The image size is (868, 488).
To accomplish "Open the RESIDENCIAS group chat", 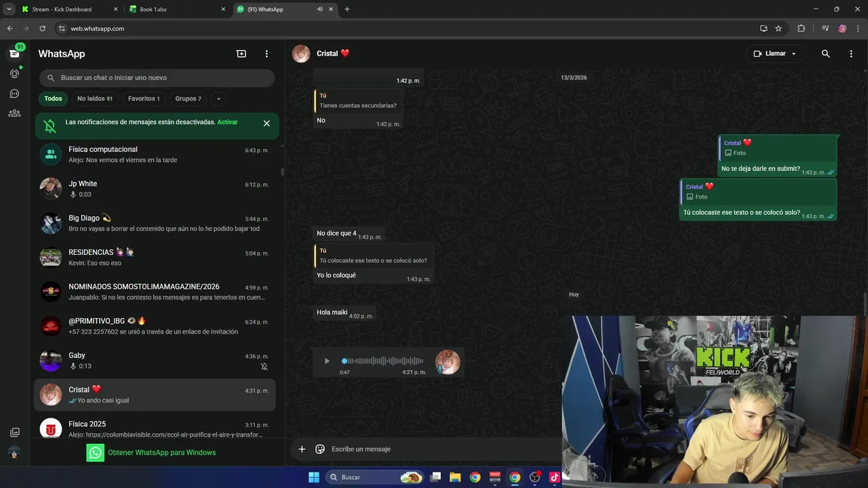I will (155, 258).
